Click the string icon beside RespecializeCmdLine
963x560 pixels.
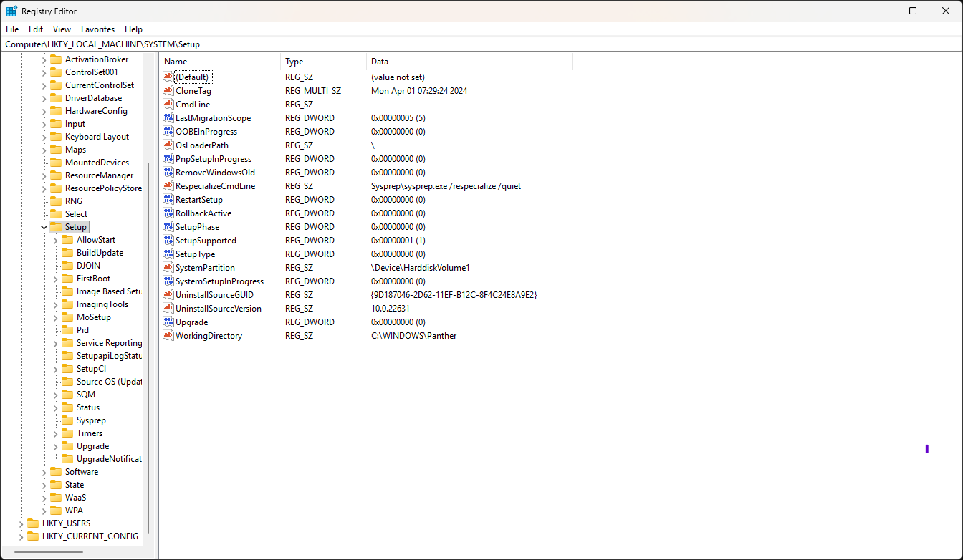168,186
